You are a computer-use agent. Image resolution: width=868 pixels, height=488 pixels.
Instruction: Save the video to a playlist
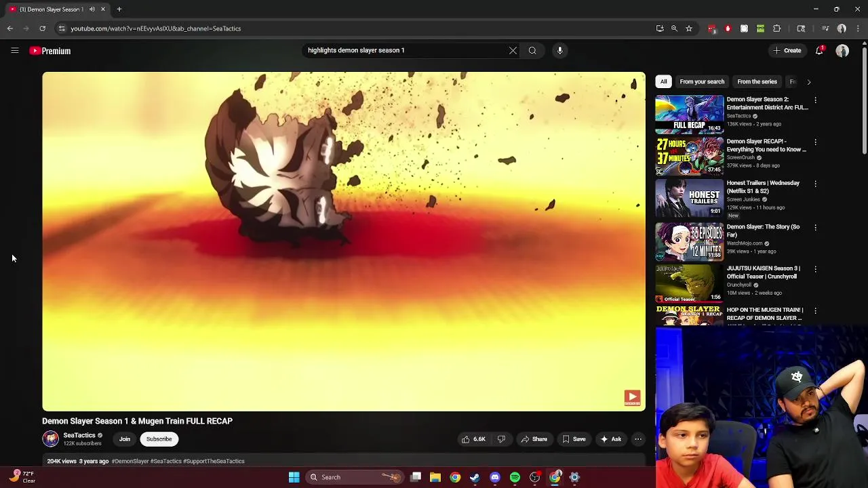tap(574, 439)
